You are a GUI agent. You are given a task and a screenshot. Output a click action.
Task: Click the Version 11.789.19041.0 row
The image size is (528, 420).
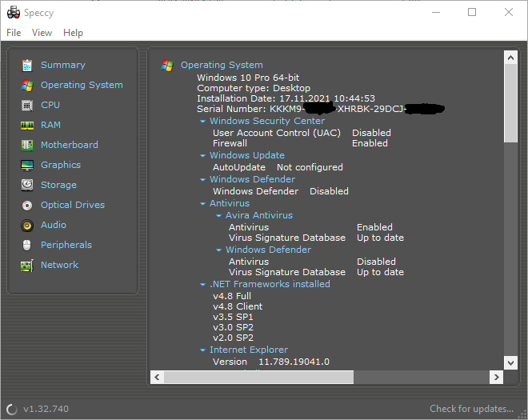271,362
